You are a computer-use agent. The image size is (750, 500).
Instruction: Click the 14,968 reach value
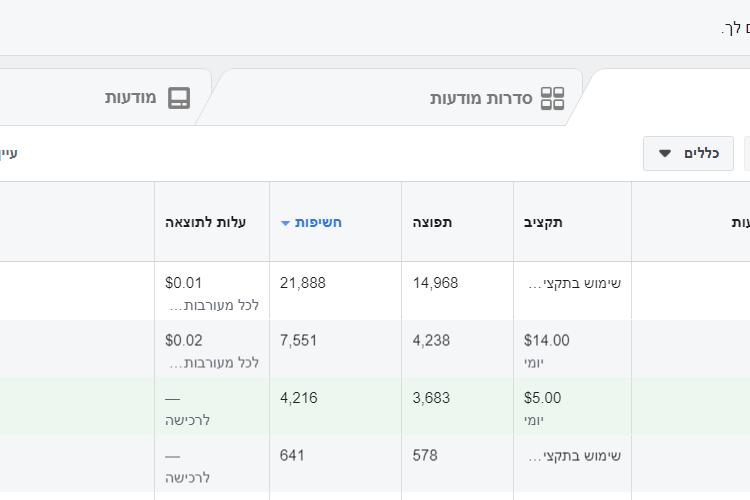(x=435, y=283)
